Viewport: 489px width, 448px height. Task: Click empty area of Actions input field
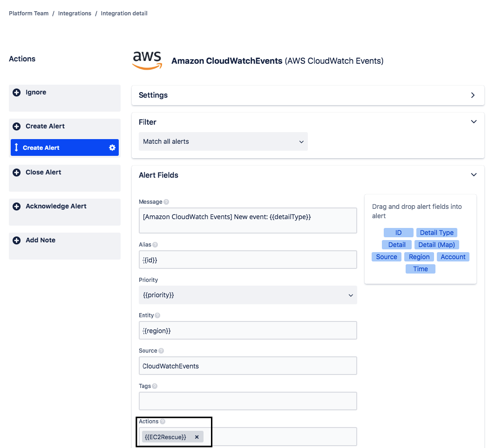click(281, 437)
